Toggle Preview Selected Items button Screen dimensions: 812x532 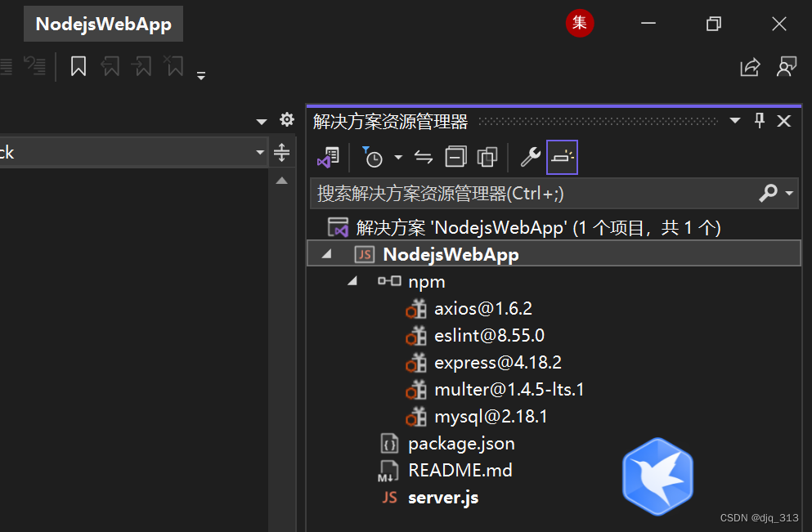(562, 157)
